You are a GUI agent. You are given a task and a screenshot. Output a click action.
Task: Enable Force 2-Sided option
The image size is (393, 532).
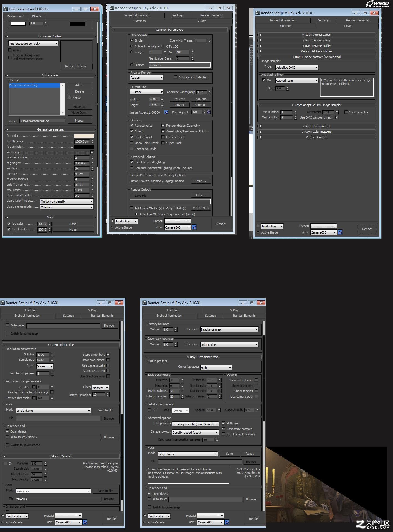click(163, 137)
